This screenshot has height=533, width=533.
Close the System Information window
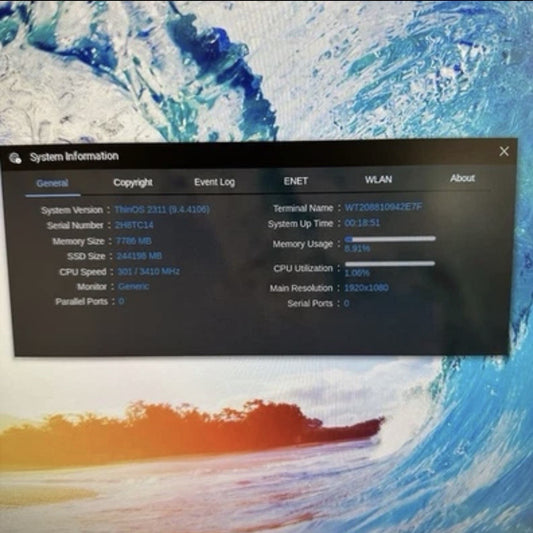pyautogui.click(x=504, y=151)
